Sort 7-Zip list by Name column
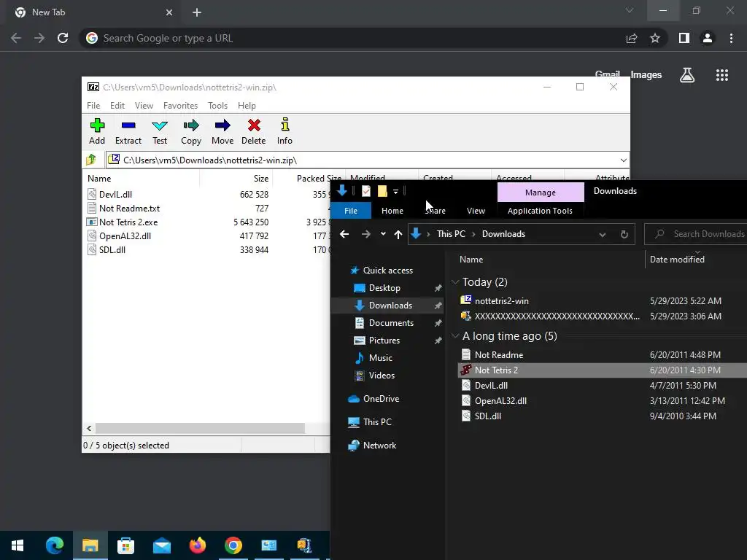 coord(99,179)
